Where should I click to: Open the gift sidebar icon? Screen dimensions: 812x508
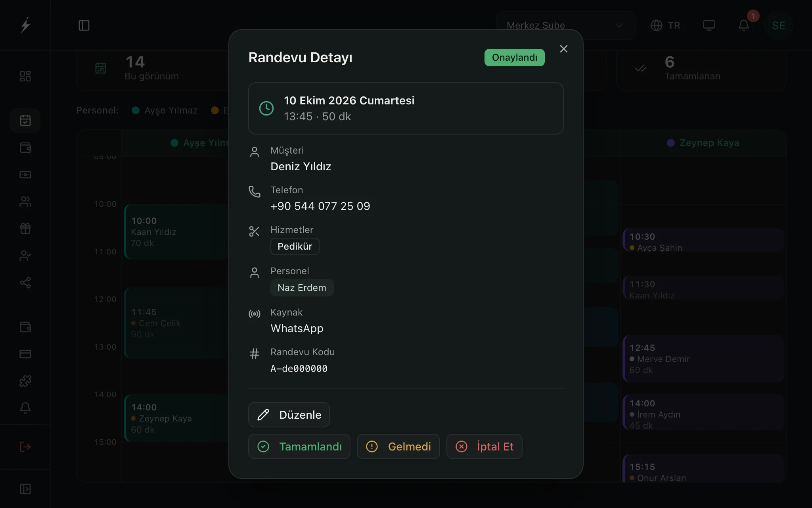[25, 228]
